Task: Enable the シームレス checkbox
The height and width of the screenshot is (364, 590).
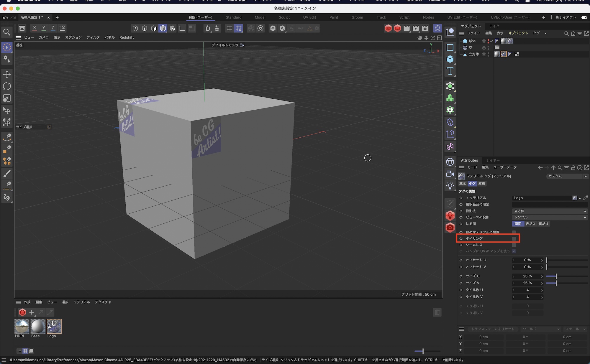Action: pyautogui.click(x=514, y=245)
